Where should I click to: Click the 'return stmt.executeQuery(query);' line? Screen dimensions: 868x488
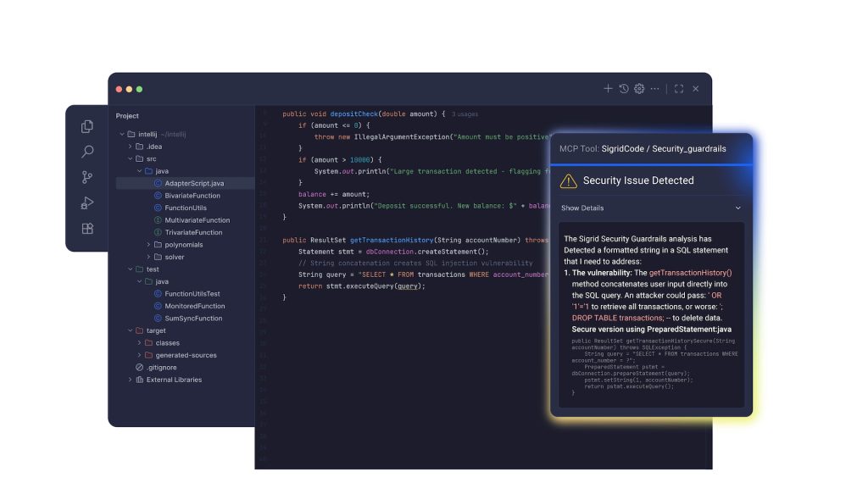pyautogui.click(x=361, y=286)
